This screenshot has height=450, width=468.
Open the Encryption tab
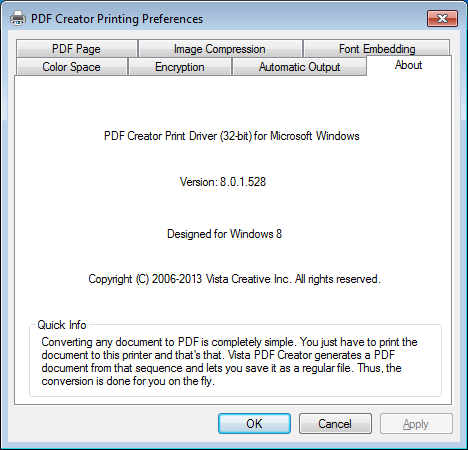[180, 67]
